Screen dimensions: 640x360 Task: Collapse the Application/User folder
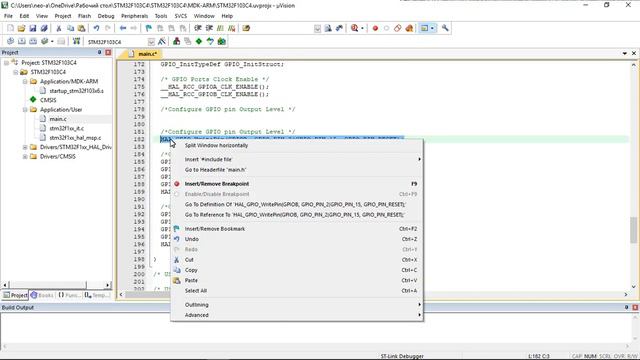(25, 109)
